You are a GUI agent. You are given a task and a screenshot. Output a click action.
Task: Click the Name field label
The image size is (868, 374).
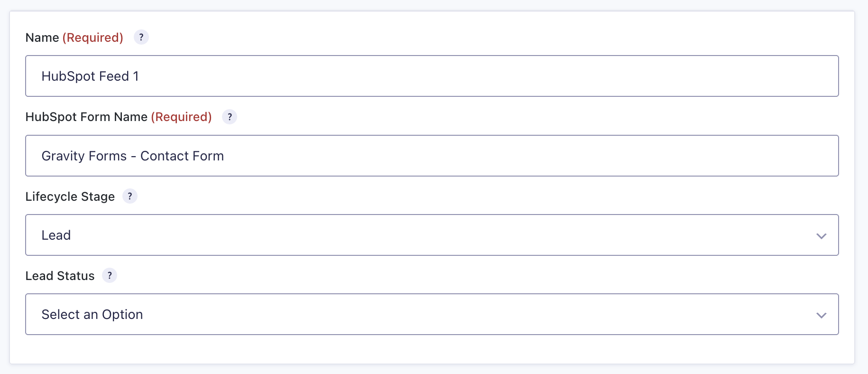(42, 37)
